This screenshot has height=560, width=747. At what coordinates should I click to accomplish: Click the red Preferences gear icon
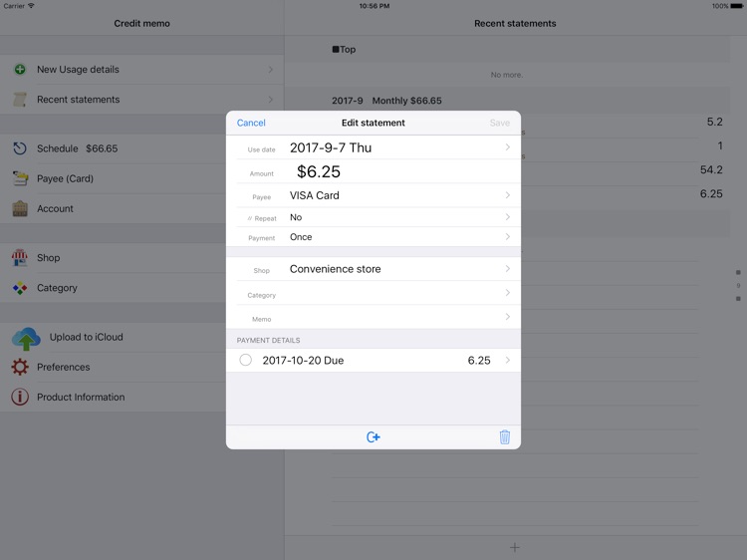(20, 367)
